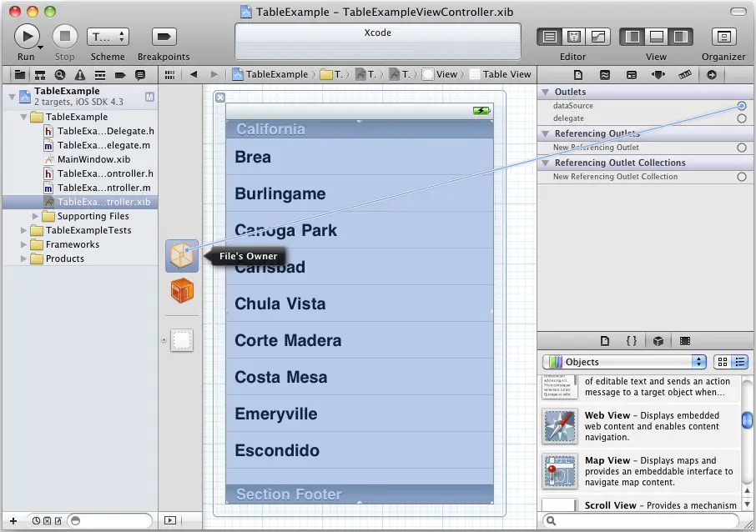756x532 pixels.
Task: Click the Stop button in toolbar
Action: [x=64, y=37]
